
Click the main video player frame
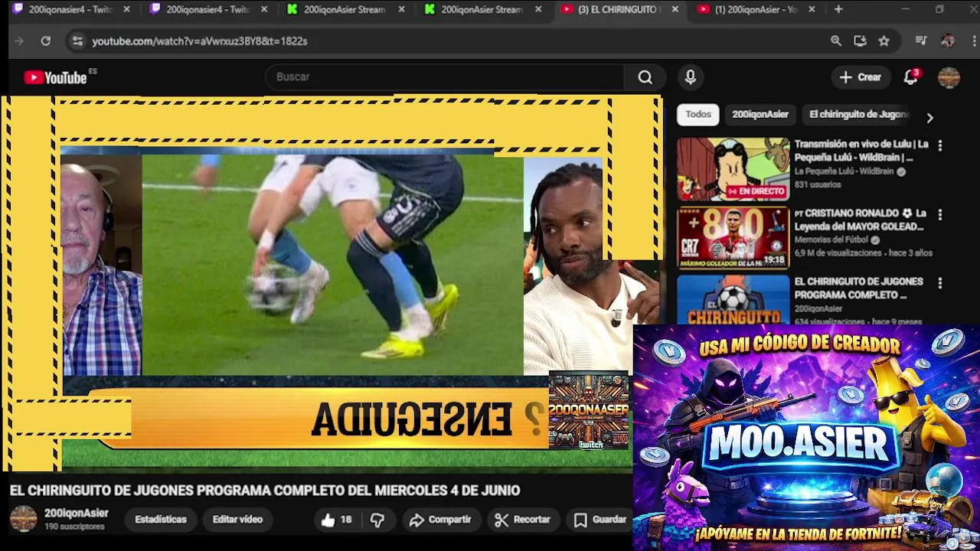click(x=331, y=283)
